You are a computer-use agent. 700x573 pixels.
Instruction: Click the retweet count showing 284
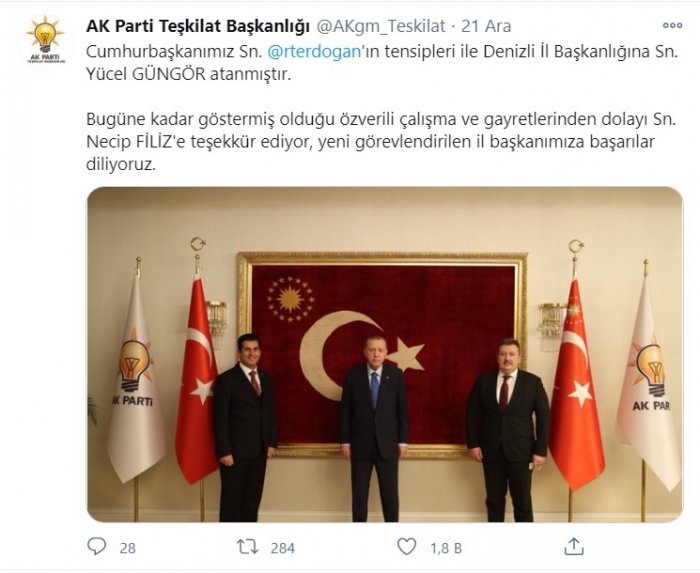point(283,548)
